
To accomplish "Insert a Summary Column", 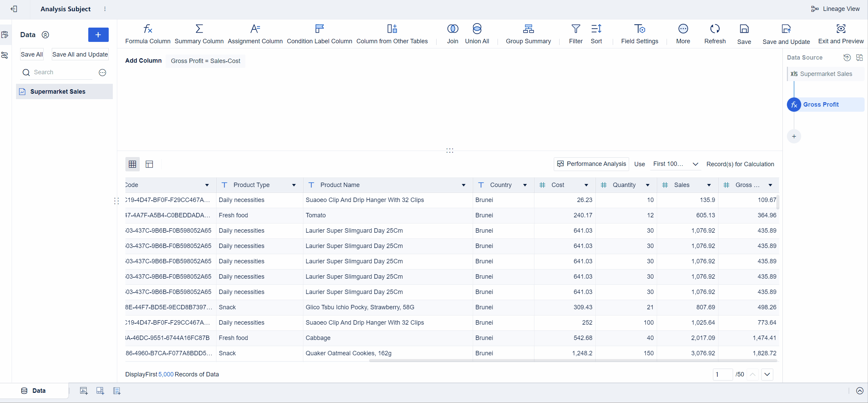I will coord(199,34).
